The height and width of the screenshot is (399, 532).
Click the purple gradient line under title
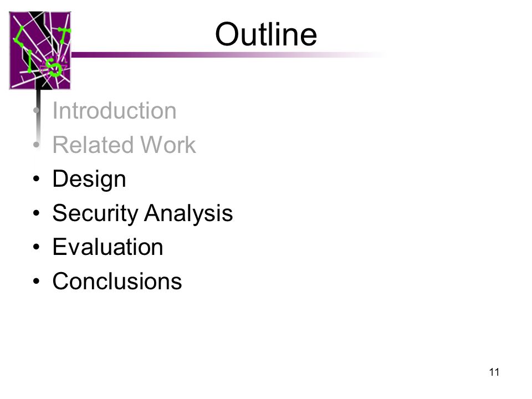228,55
